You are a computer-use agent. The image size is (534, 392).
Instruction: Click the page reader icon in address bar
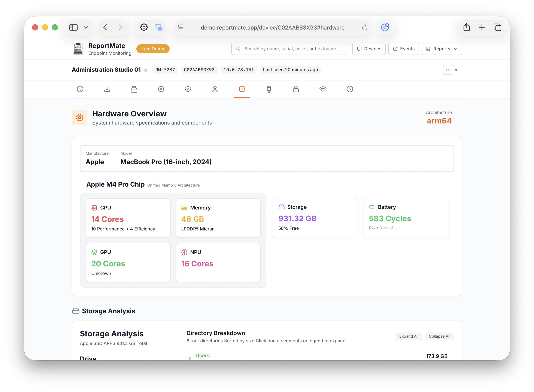click(x=181, y=28)
